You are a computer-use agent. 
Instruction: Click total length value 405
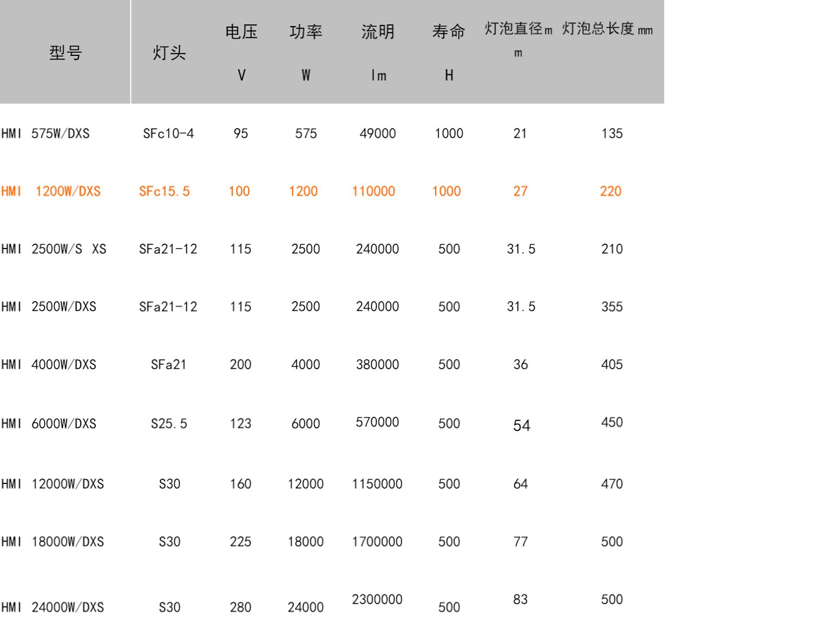click(x=612, y=365)
